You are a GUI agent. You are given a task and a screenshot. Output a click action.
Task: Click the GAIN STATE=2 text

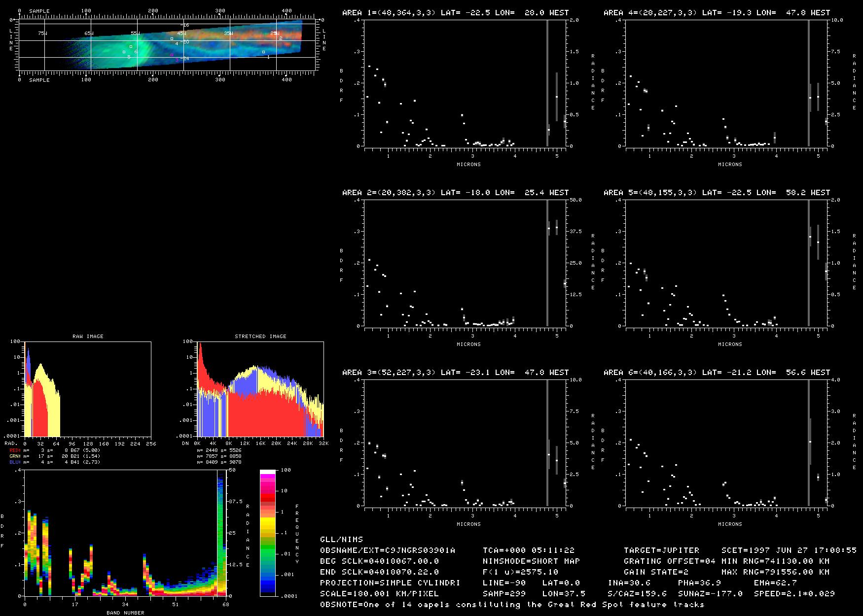656,572
